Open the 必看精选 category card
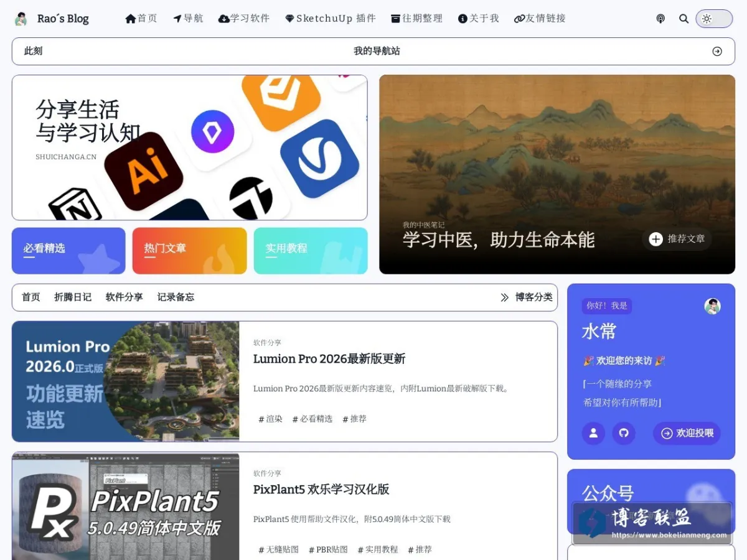Screen dimensions: 747x560 (x=68, y=251)
